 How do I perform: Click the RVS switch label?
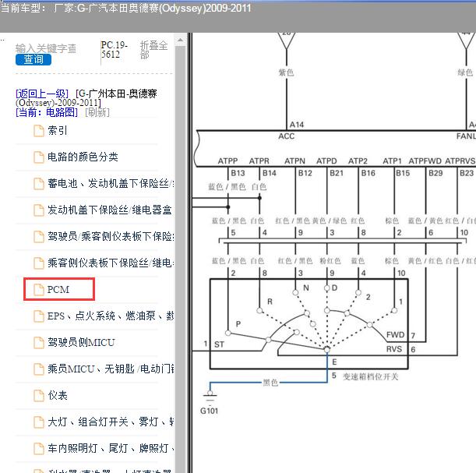click(x=394, y=349)
